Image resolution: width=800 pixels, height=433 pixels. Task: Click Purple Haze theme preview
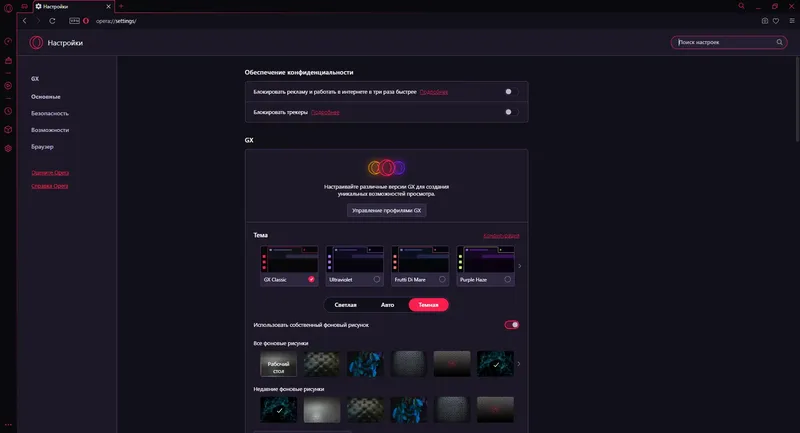tap(485, 259)
